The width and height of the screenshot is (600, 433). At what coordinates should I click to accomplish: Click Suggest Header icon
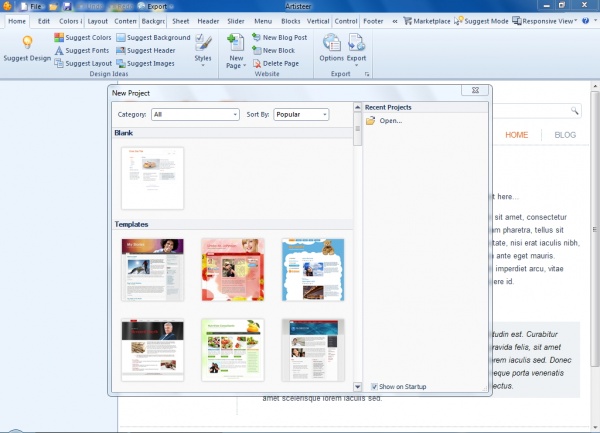(121, 50)
